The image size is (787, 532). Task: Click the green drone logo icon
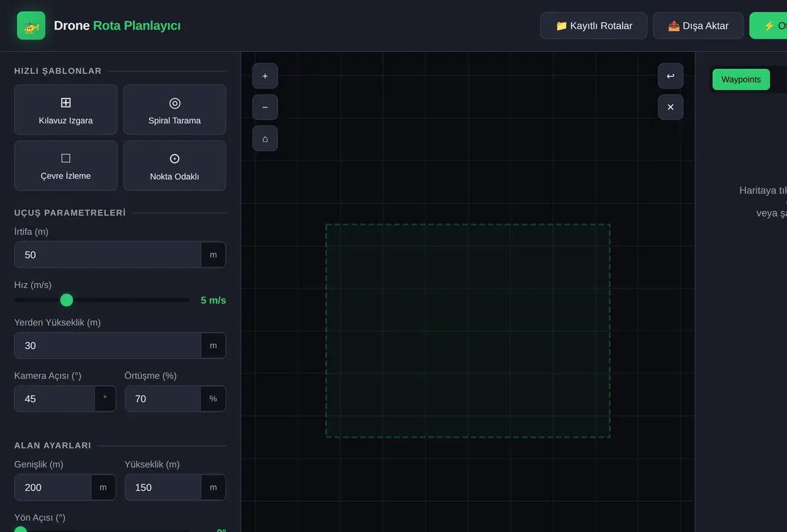click(x=31, y=26)
